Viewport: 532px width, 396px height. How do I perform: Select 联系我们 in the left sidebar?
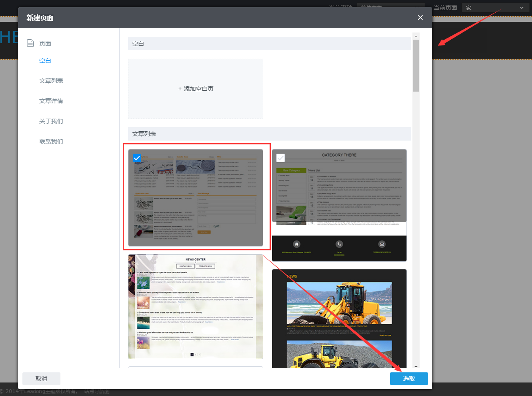click(51, 141)
